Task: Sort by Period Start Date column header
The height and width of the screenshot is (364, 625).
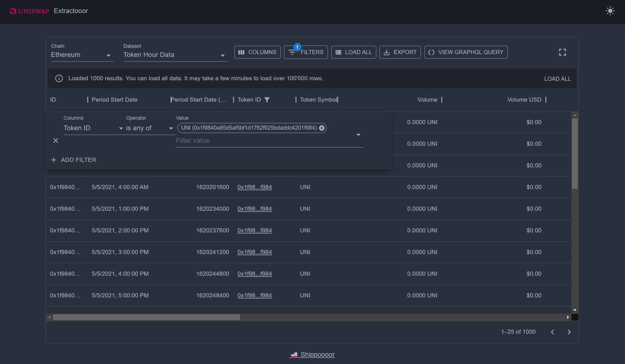Action: tap(114, 100)
